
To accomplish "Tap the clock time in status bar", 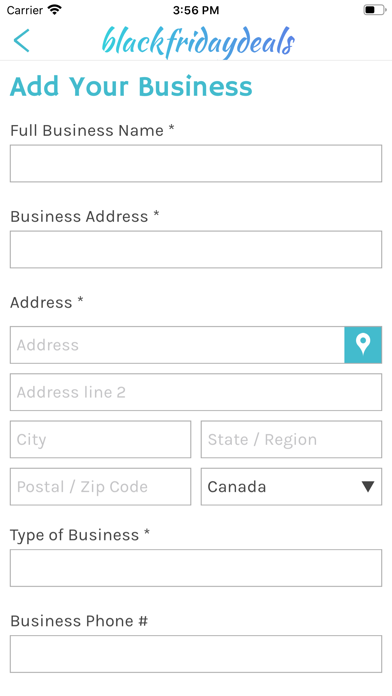I will [x=196, y=10].
